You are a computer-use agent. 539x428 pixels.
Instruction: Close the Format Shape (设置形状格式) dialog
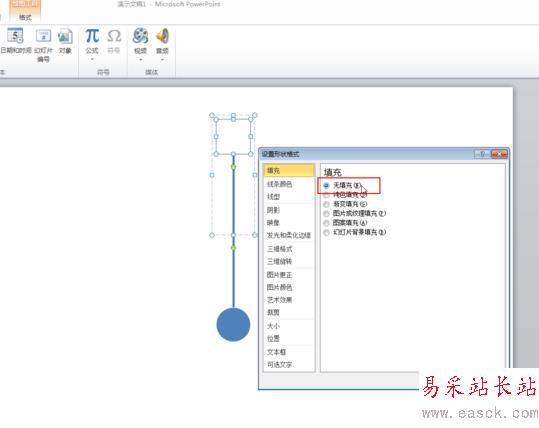tap(499, 154)
